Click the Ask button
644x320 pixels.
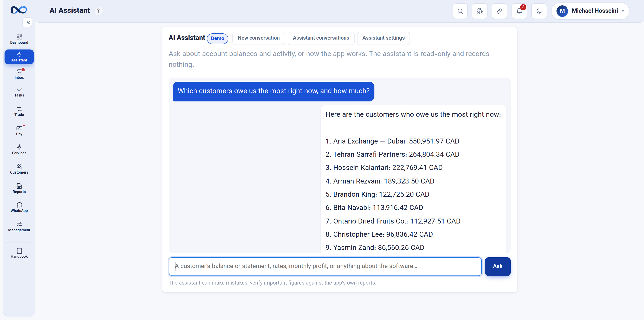coord(497,266)
